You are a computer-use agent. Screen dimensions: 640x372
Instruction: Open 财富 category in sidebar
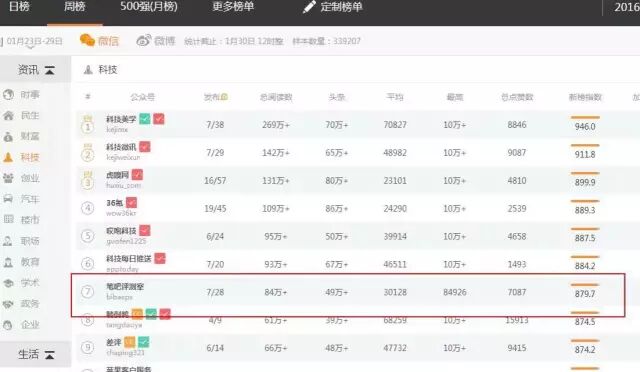coord(30,136)
